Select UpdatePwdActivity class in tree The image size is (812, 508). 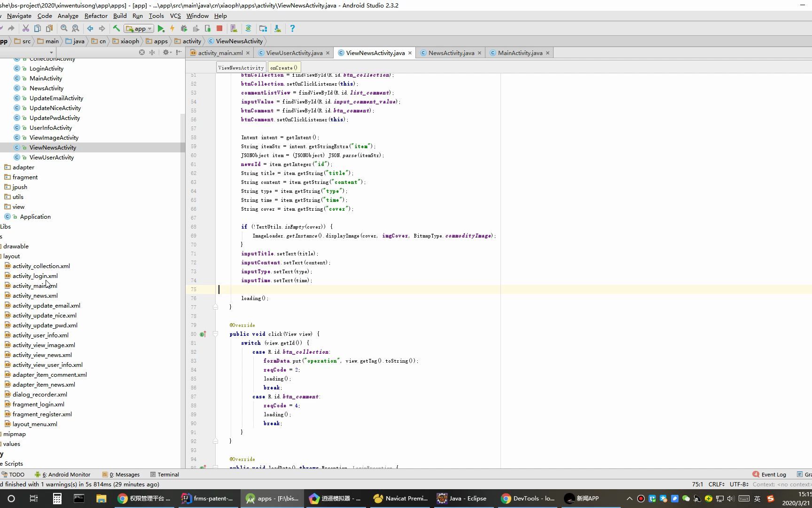click(55, 118)
